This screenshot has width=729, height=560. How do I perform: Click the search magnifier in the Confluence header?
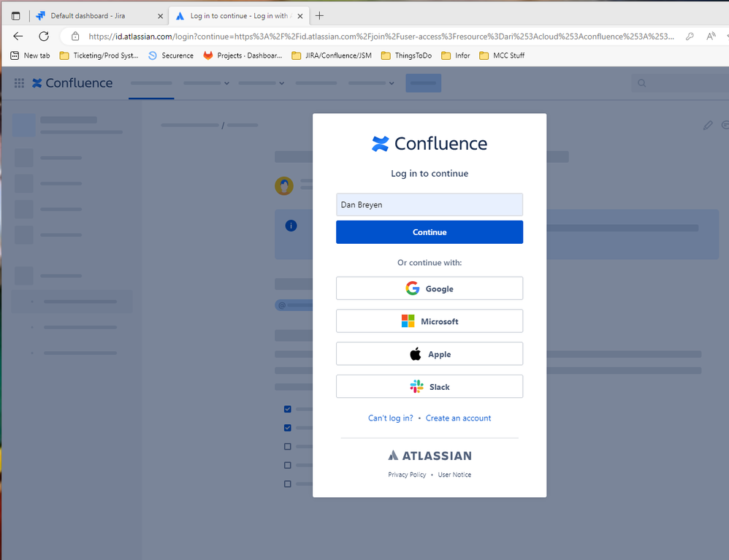pyautogui.click(x=641, y=83)
